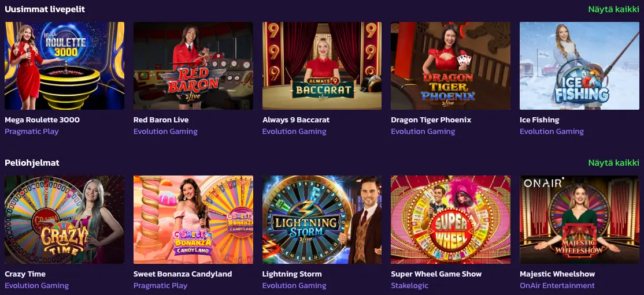Click the Lightning Storm title label
The width and height of the screenshot is (644, 295).
coord(292,274)
